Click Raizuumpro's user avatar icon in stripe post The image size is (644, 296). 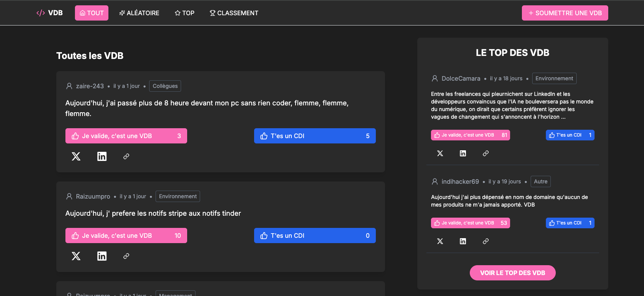coord(69,196)
